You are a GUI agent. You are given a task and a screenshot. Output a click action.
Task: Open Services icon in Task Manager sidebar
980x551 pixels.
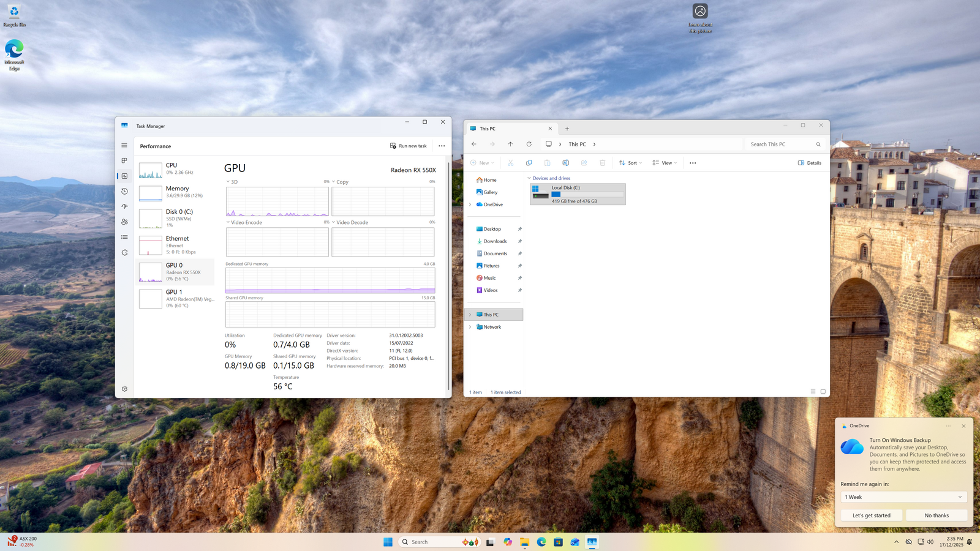(x=124, y=252)
